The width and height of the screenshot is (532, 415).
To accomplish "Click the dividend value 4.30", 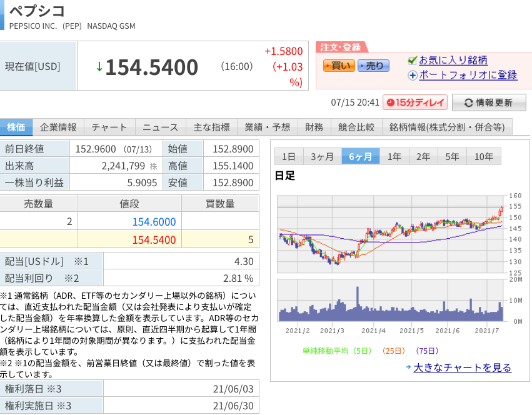I will coord(244,261).
